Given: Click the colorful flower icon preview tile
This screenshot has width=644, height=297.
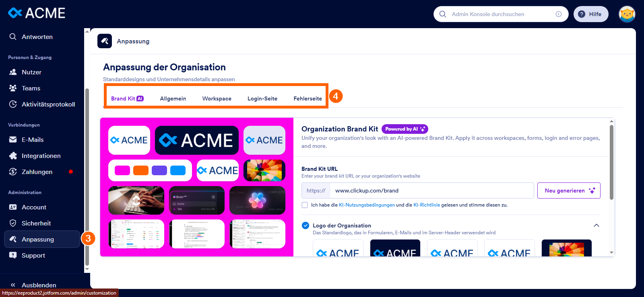Looking at the screenshot, I should (x=257, y=200).
